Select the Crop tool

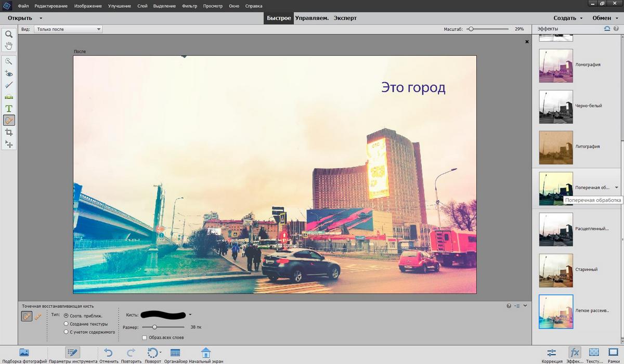tap(9, 133)
